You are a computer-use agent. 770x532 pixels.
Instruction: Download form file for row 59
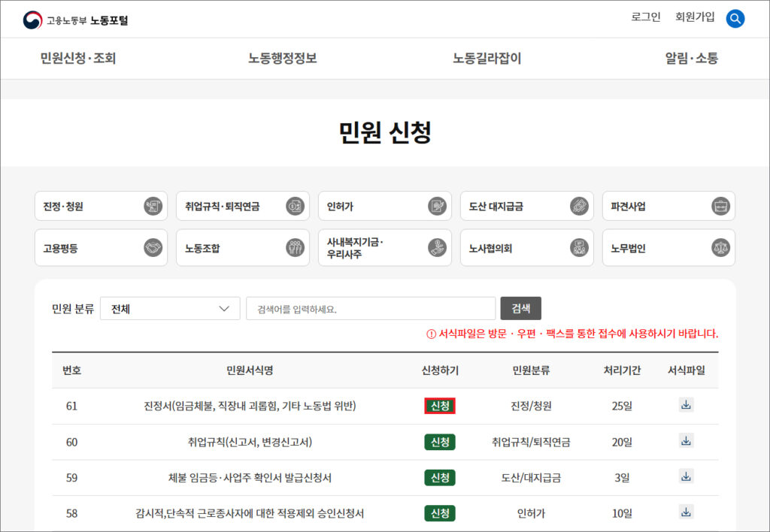686,476
